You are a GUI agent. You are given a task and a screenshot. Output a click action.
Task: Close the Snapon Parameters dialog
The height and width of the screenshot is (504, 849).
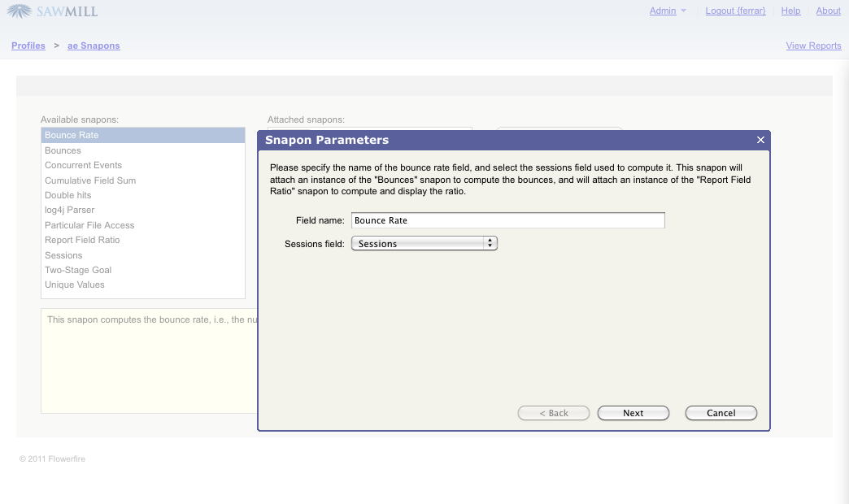click(x=760, y=140)
